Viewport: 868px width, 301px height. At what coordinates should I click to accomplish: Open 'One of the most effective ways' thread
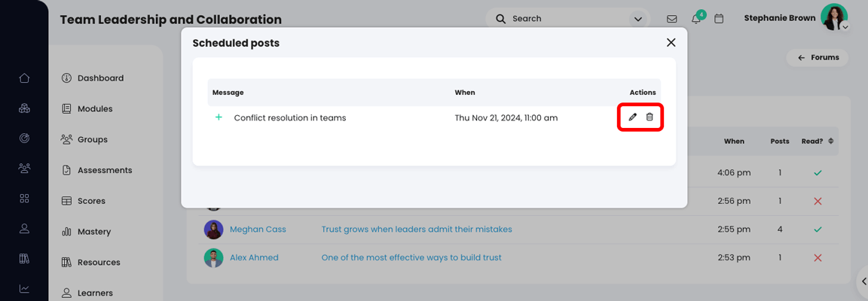tap(411, 257)
